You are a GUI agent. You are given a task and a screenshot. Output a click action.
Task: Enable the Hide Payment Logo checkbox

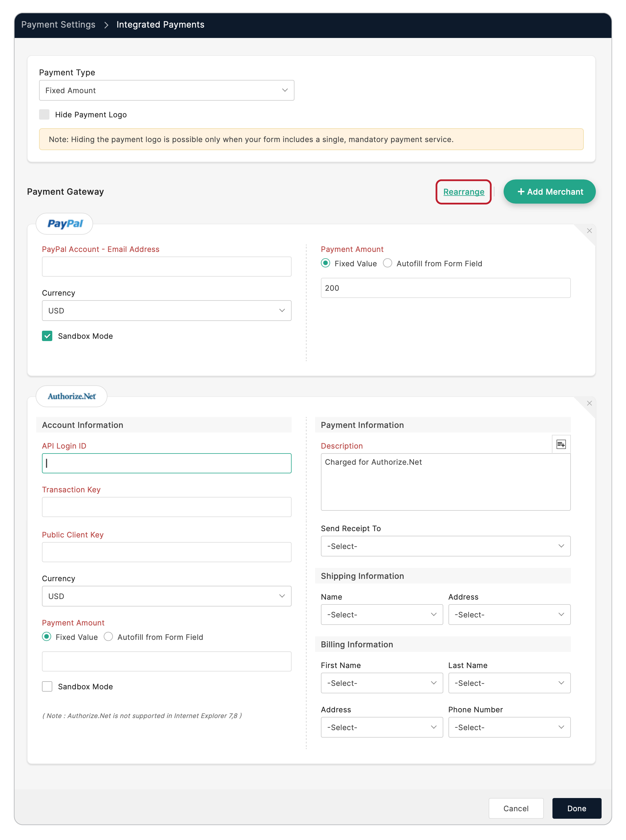44,114
